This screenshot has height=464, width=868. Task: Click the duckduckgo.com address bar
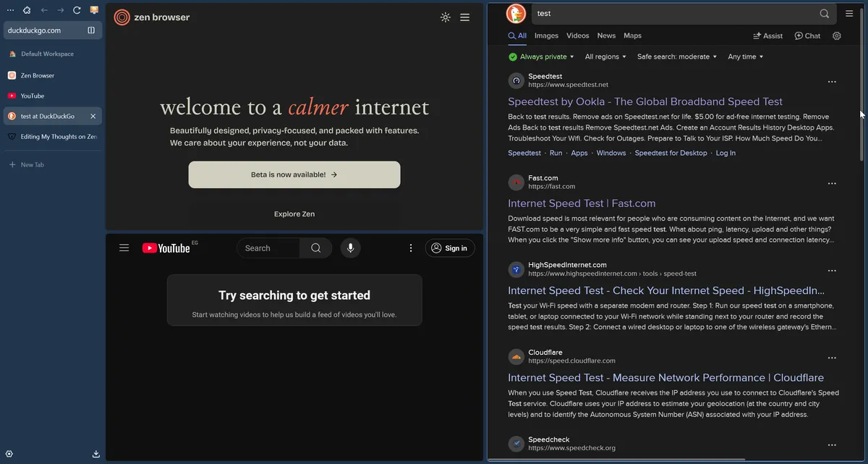click(53, 30)
